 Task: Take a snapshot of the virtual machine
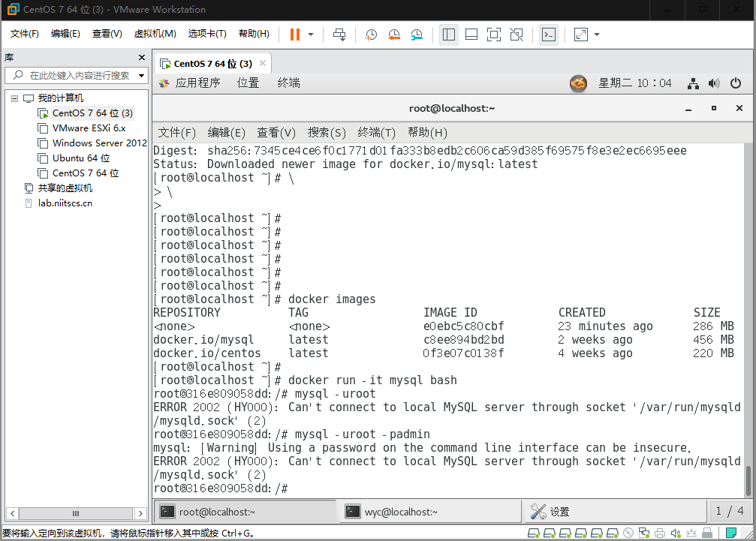pos(372,35)
